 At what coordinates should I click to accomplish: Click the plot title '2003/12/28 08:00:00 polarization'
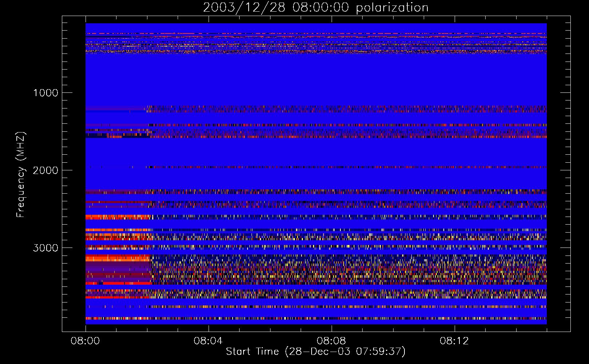coord(316,8)
